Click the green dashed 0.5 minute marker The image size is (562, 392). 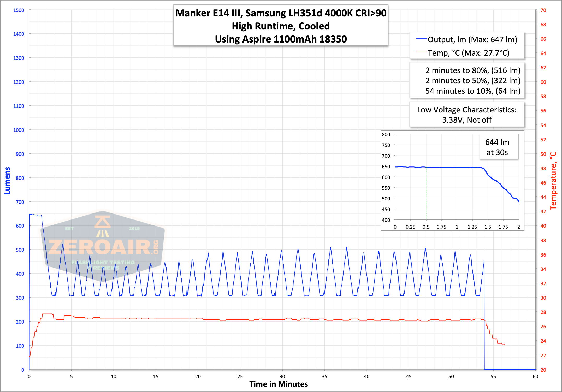(426, 193)
